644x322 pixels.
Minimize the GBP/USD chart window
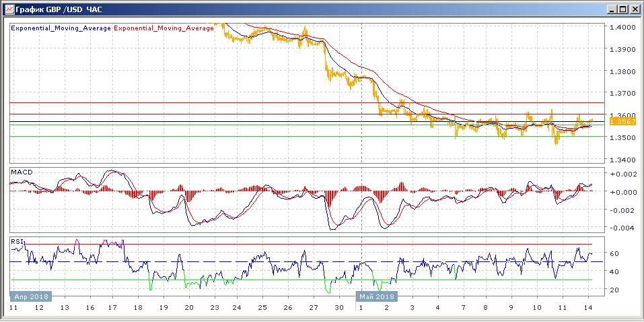coord(610,9)
